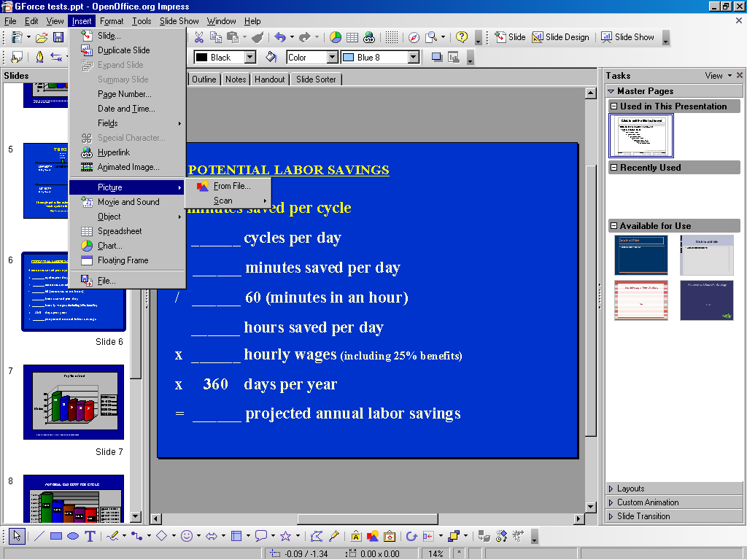Click the Slide Design button
The height and width of the screenshot is (560, 747).
(x=560, y=37)
